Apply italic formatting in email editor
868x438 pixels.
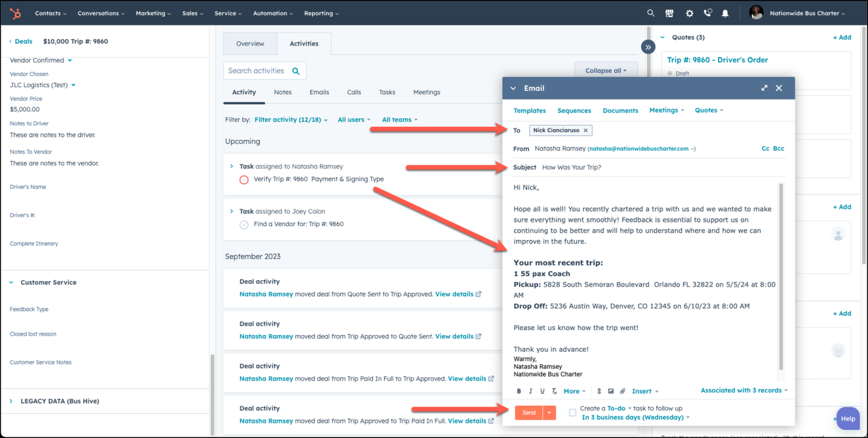point(530,392)
